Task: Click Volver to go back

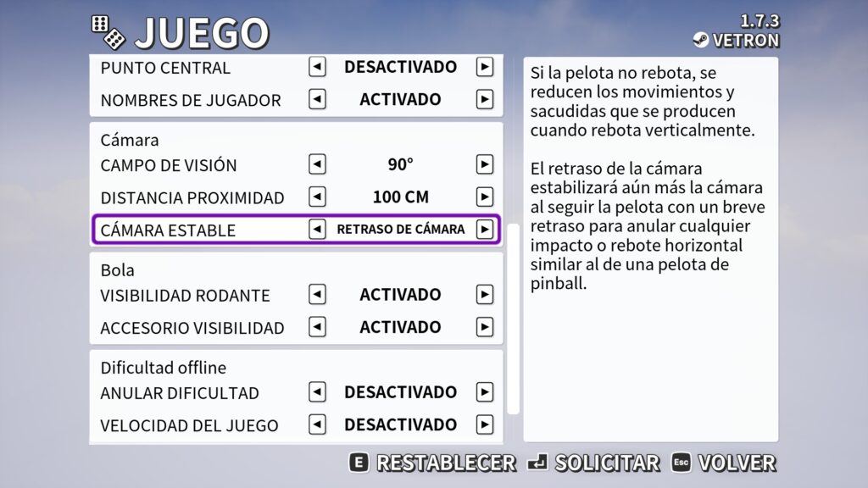Action: tap(724, 463)
